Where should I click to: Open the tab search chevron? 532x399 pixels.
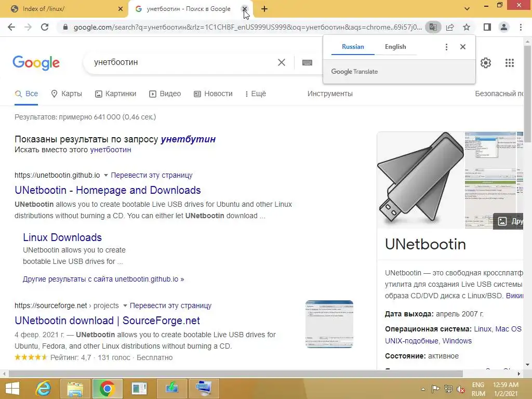(x=467, y=9)
